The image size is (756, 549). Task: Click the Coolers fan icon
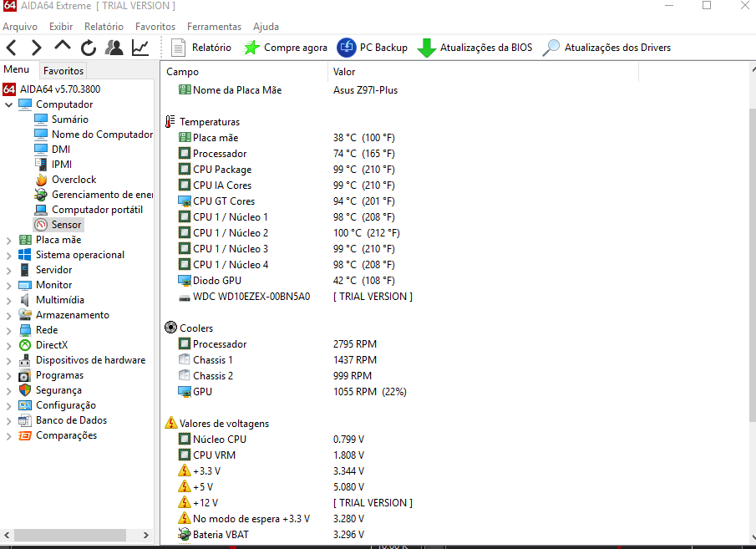click(170, 328)
